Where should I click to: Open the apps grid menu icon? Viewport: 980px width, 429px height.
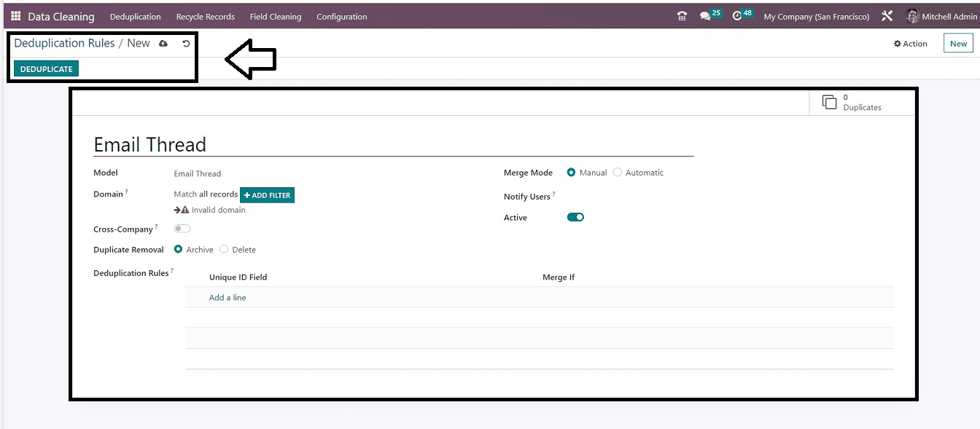[x=16, y=16]
